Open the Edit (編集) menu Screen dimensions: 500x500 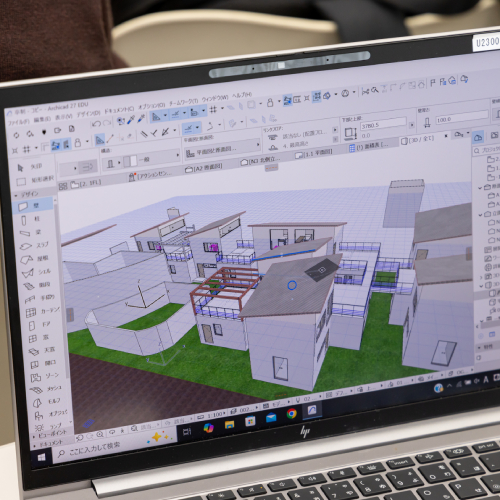42,119
